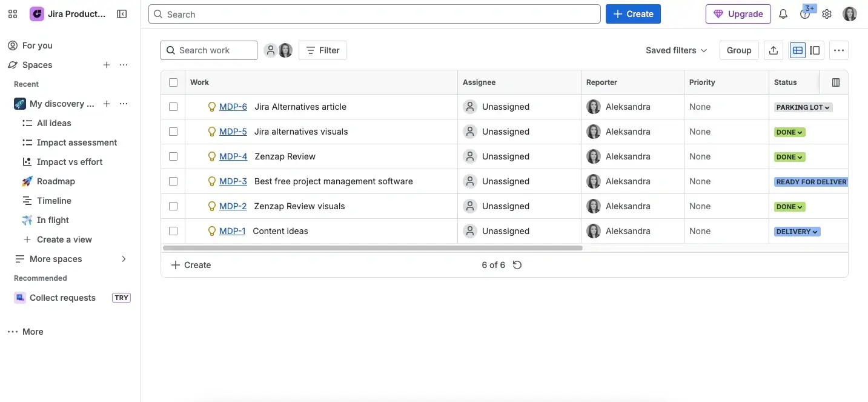This screenshot has width=868, height=402.
Task: Click the unassigned avatar in MDP-5 row
Action: 470,132
